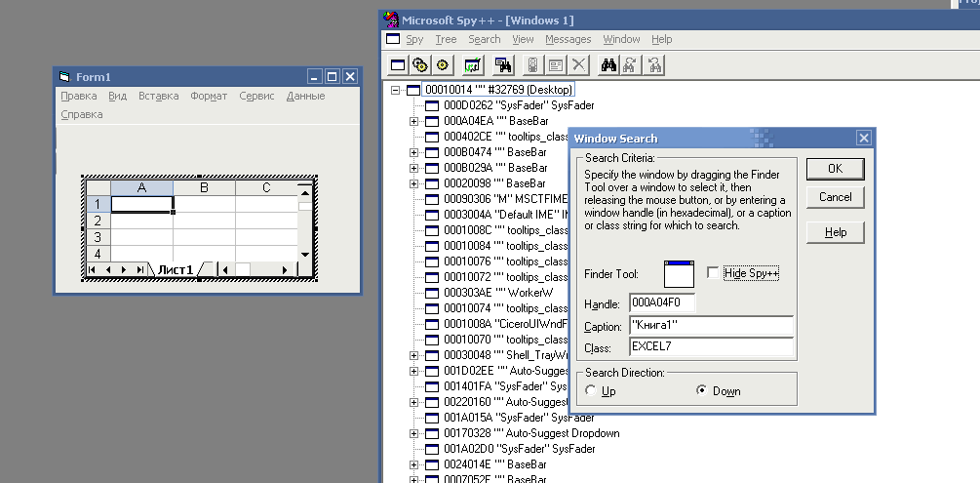
Task: Click spreadsheet horizontal scrollbar right arrow
Action: tap(285, 269)
